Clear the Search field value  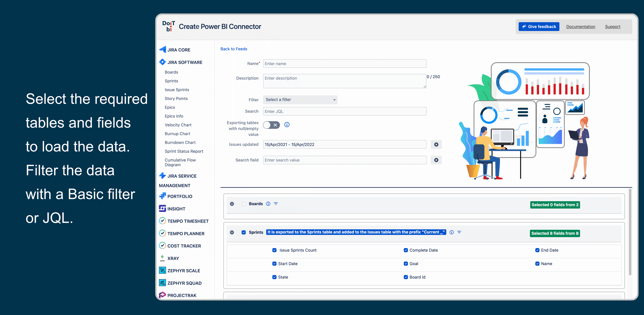436,160
